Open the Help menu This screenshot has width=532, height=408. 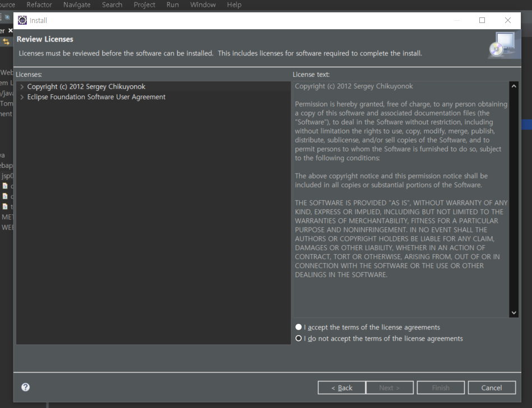coord(234,4)
